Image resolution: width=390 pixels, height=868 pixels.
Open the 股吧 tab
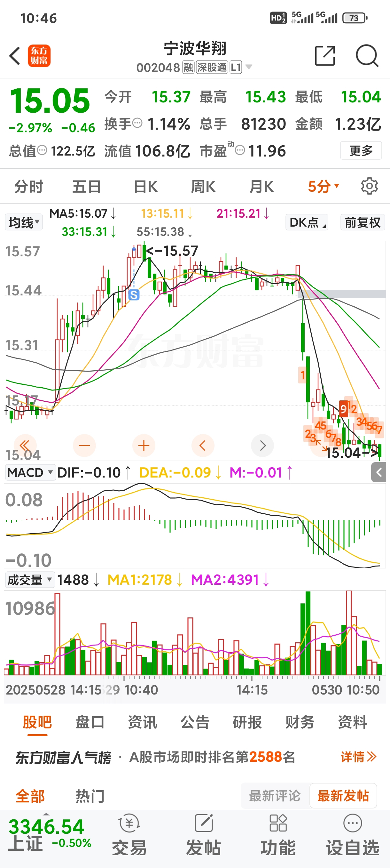pyautogui.click(x=37, y=722)
